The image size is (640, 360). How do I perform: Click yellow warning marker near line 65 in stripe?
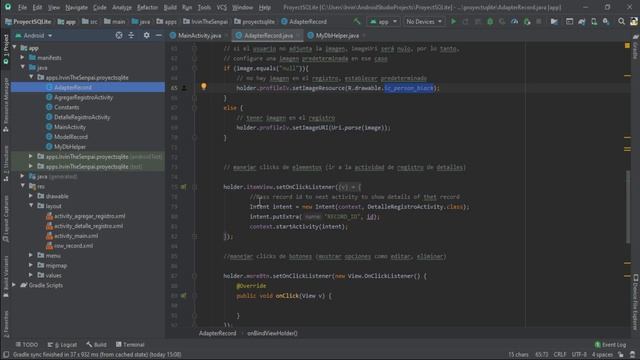pos(627,75)
